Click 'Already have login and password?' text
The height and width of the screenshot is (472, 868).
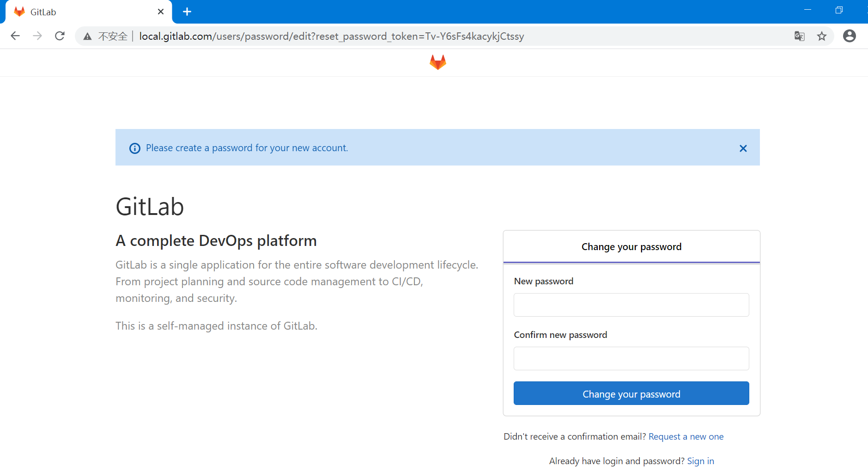[617, 461]
